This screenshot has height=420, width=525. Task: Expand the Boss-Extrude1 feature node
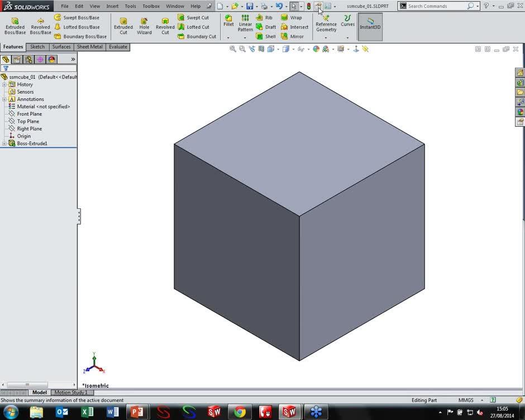(4, 143)
